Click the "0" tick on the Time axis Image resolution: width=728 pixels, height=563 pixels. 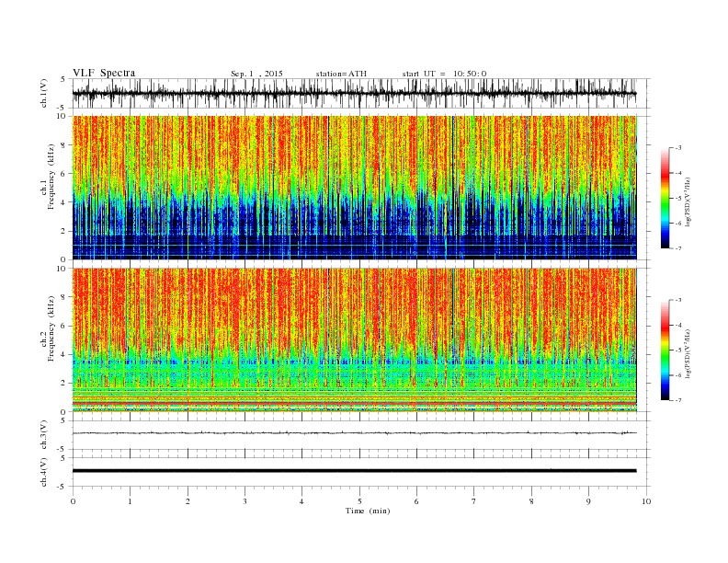click(x=73, y=501)
